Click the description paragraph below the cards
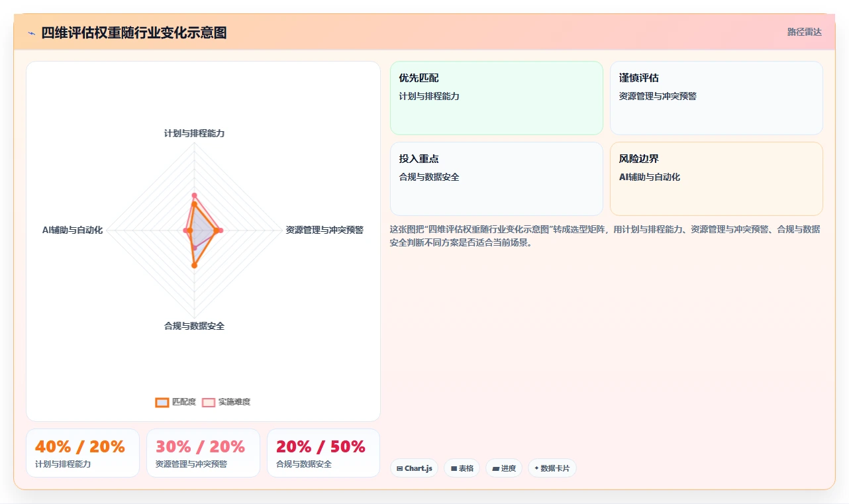 605,236
